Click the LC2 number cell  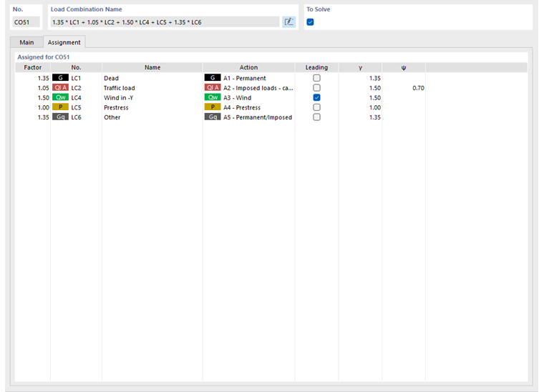point(76,88)
